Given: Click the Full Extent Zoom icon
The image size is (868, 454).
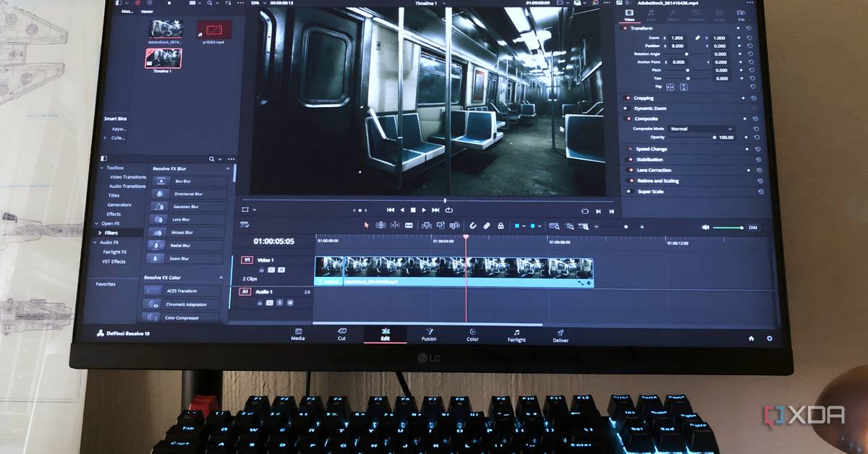Looking at the screenshot, I should tap(553, 226).
